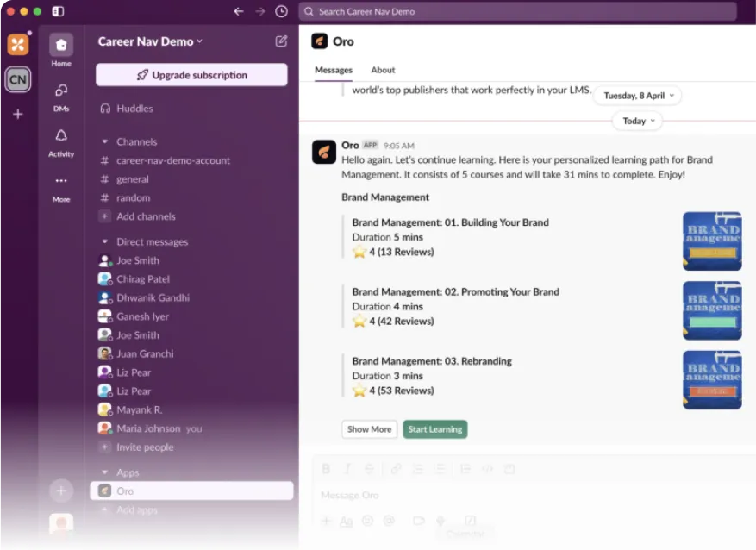Click the create new plus button in sidebar
This screenshot has height=550, width=756.
pos(60,491)
